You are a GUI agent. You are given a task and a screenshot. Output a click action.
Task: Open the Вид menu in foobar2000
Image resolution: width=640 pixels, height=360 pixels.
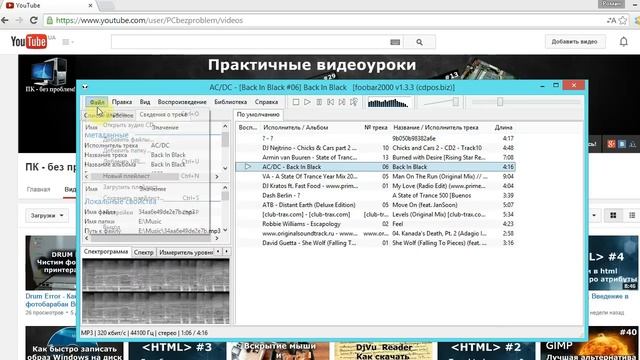tap(145, 102)
